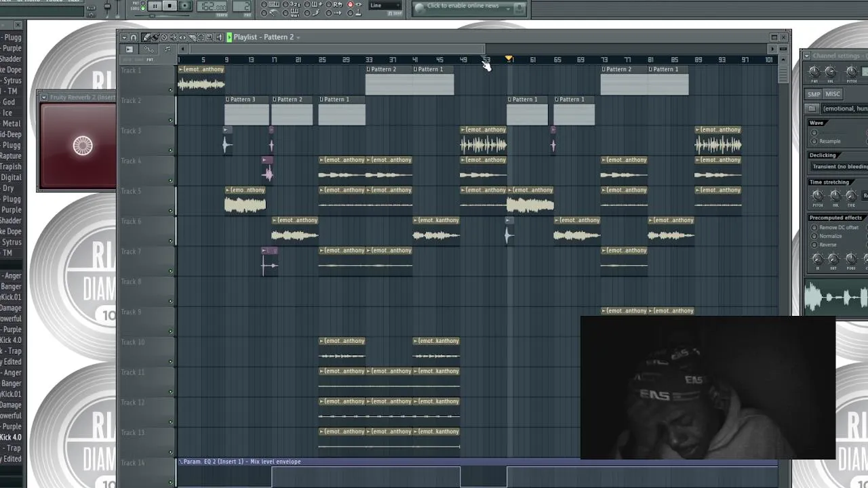Click the sample waveform preview in Channel settings
The height and width of the screenshot is (488, 868).
click(836, 298)
